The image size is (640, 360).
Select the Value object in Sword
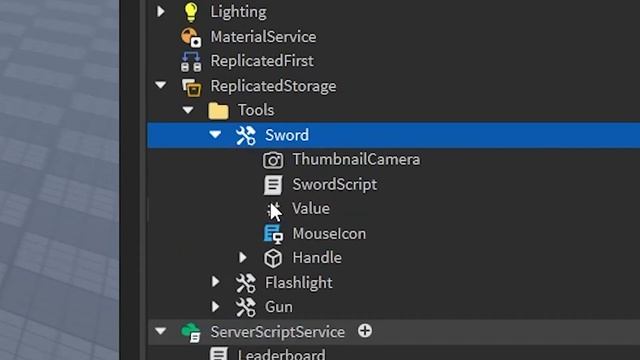(310, 209)
